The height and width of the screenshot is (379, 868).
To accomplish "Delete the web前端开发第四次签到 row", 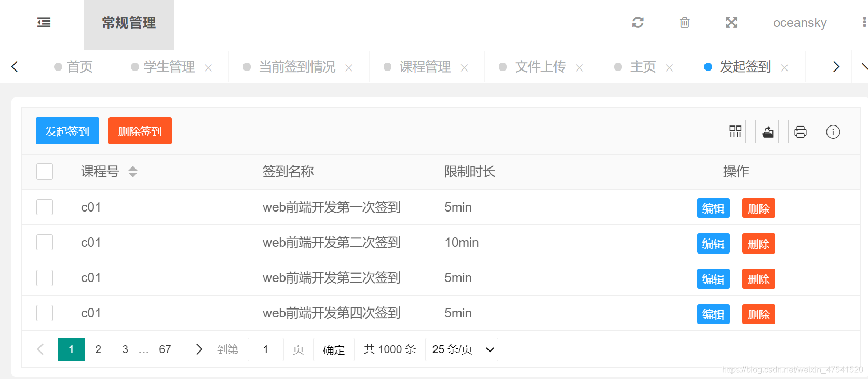I will point(758,314).
